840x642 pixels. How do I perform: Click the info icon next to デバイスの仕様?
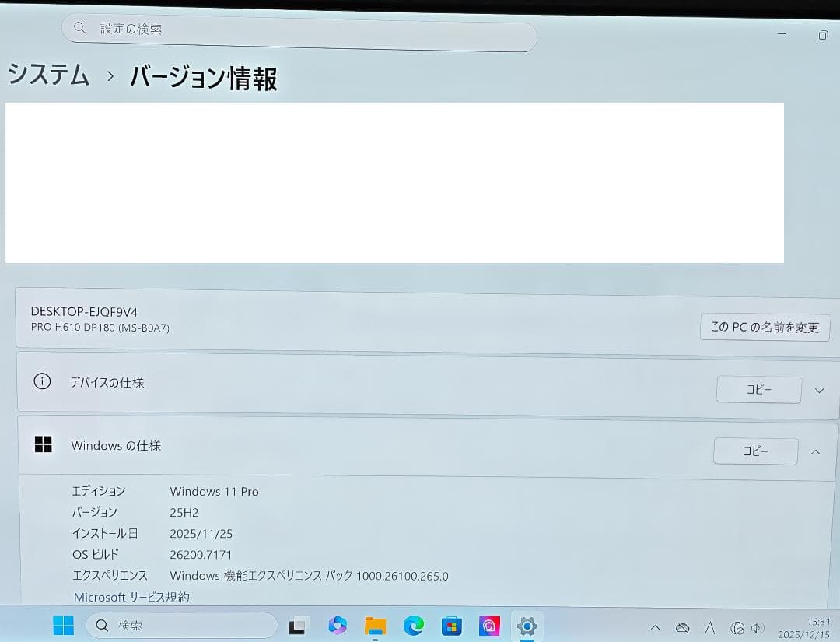click(43, 382)
